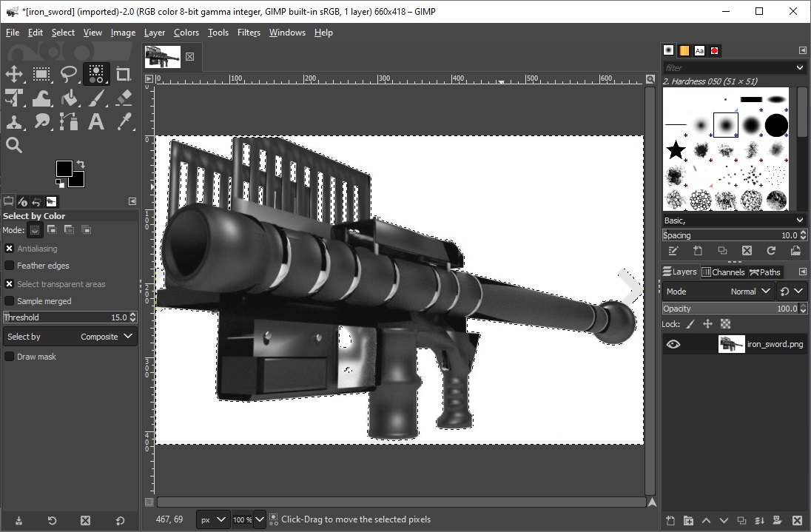The height and width of the screenshot is (532, 811).
Task: Select the Crop tool
Action: pyautogui.click(x=124, y=74)
